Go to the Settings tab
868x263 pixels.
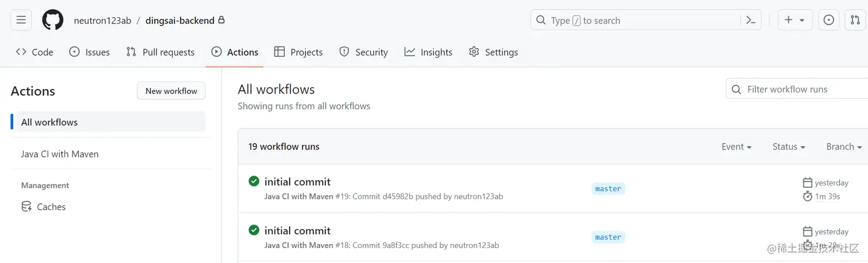pos(493,52)
